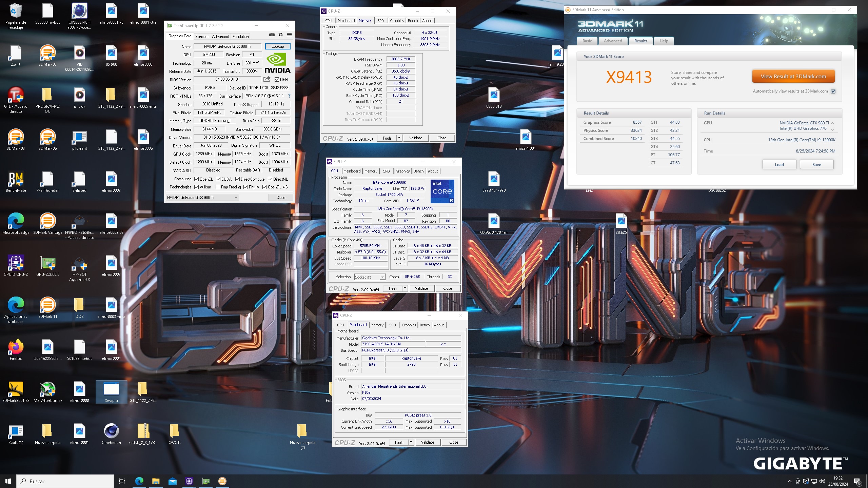Screen dimensions: 868x488
Task: Click the Buscar taskbar search field
Action: point(65,481)
